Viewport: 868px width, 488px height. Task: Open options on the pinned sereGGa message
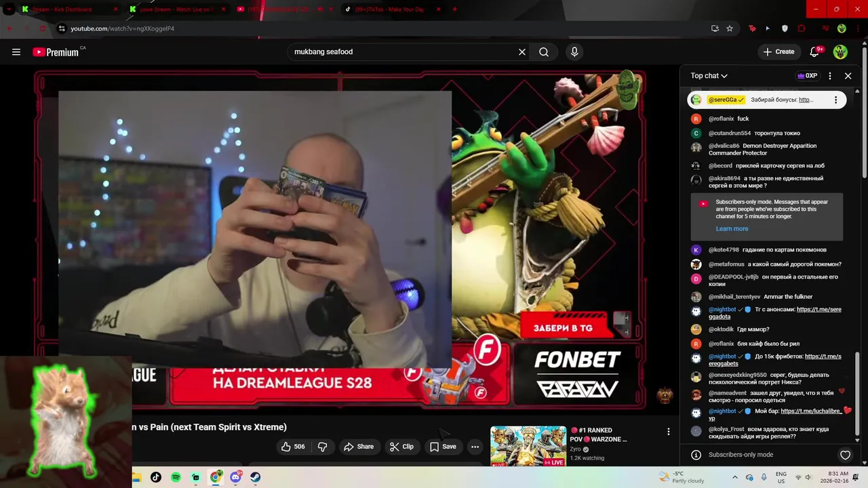point(835,100)
